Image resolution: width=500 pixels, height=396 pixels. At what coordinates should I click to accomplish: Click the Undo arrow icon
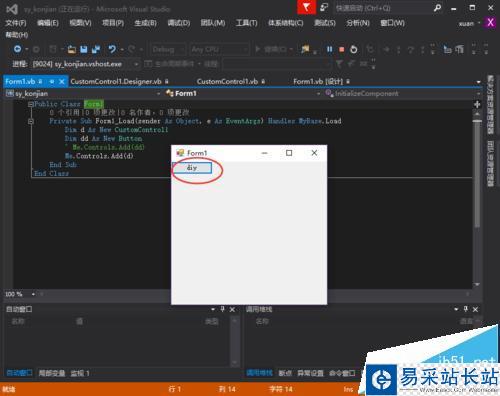[112, 49]
